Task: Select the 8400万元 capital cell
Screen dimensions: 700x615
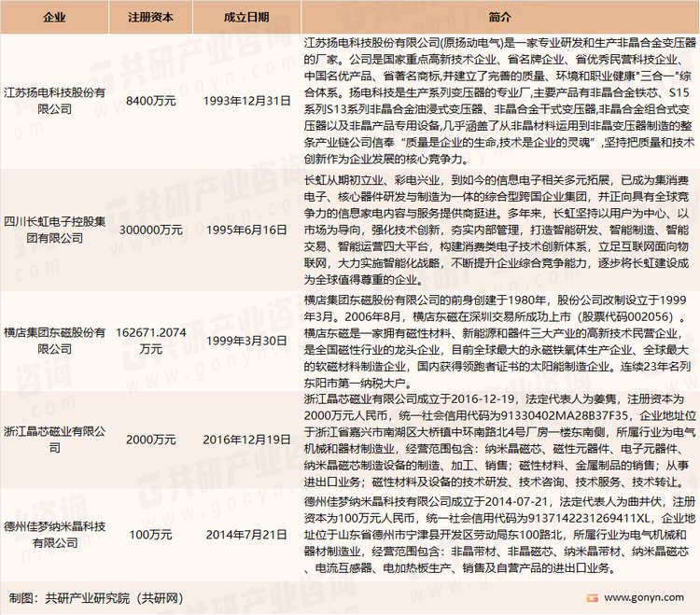Action: (150, 101)
